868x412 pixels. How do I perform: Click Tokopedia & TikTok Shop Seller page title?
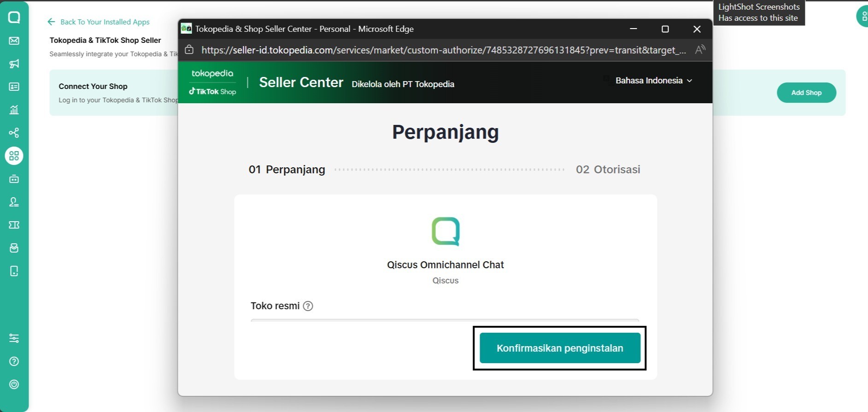[106, 40]
